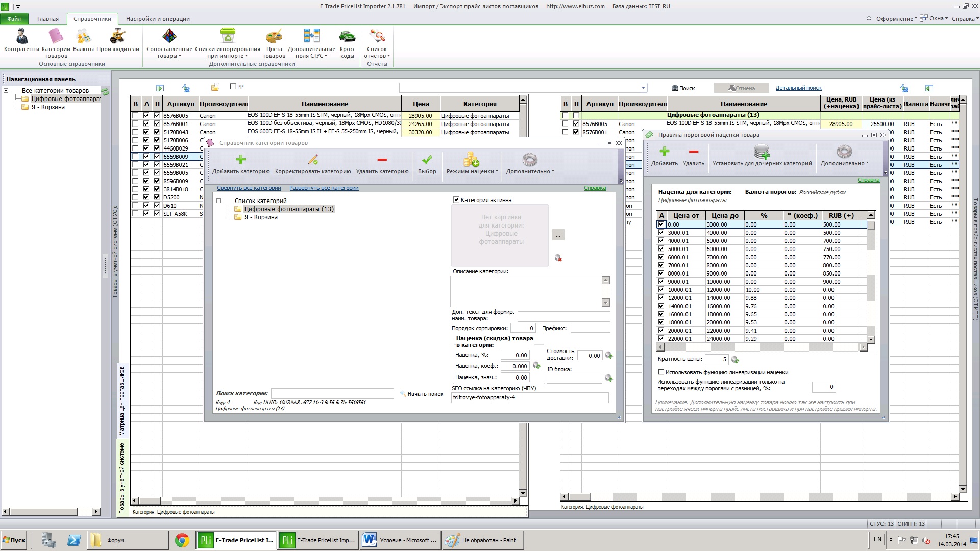Click the Выбор check mark

click(x=427, y=164)
